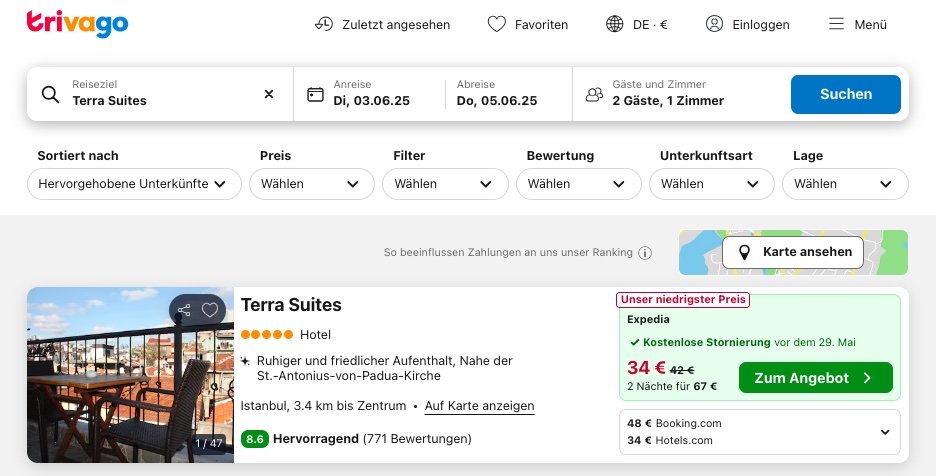Add Terra Suites to favorites heart
Screen dimensions: 936x476
[210, 310]
